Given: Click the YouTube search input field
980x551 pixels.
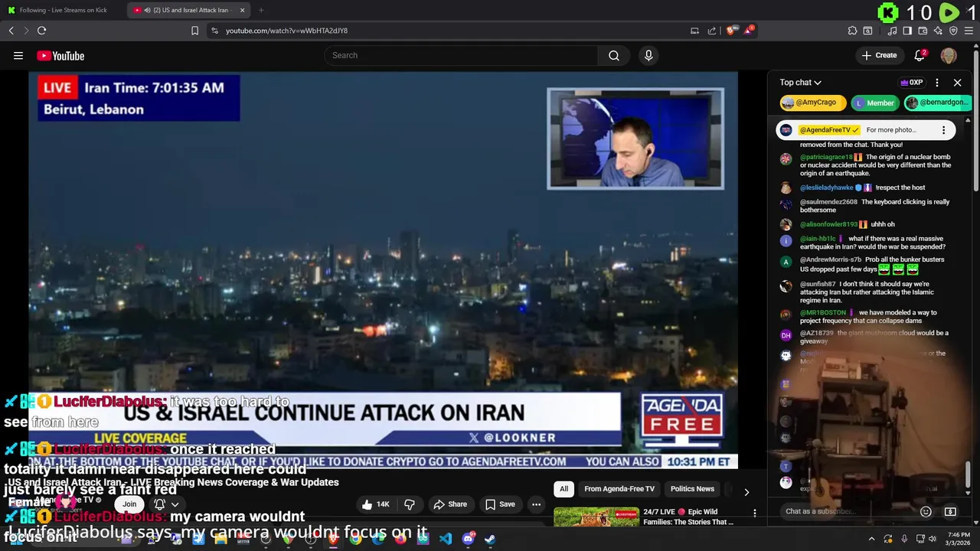Looking at the screenshot, I should (462, 55).
